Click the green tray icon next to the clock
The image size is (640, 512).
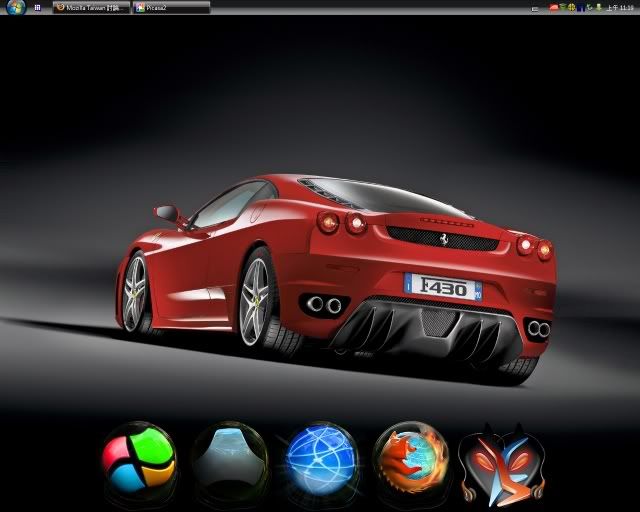click(x=600, y=7)
